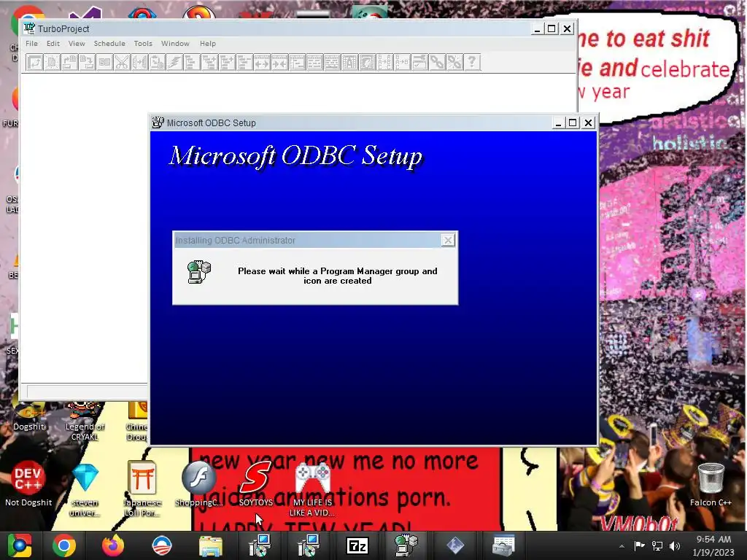Click the 7z taskbar icon
The height and width of the screenshot is (560, 747).
click(357, 545)
